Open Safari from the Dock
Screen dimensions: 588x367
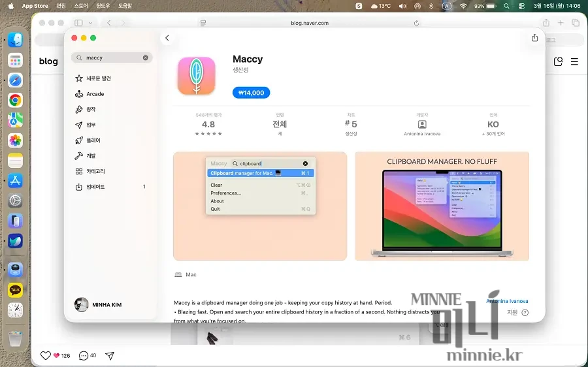coord(16,80)
